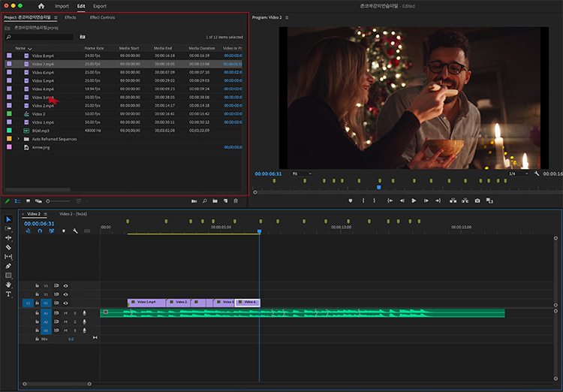563x392 pixels.
Task: Select the Track Select Forward tool
Action: coord(8,228)
